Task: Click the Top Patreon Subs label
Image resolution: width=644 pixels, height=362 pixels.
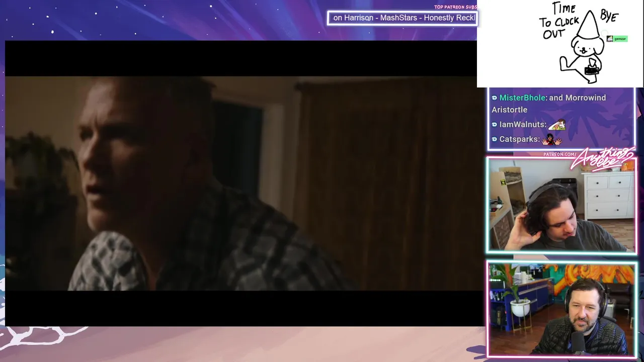Action: click(455, 7)
